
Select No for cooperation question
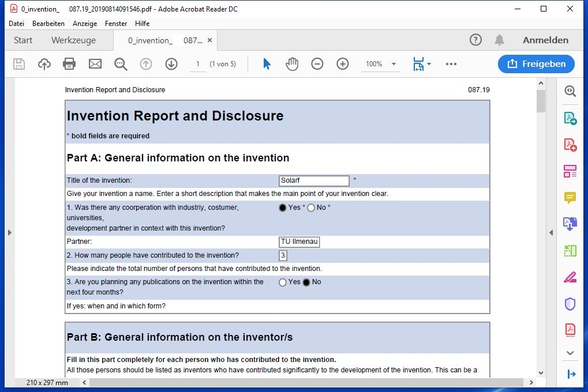(x=311, y=208)
